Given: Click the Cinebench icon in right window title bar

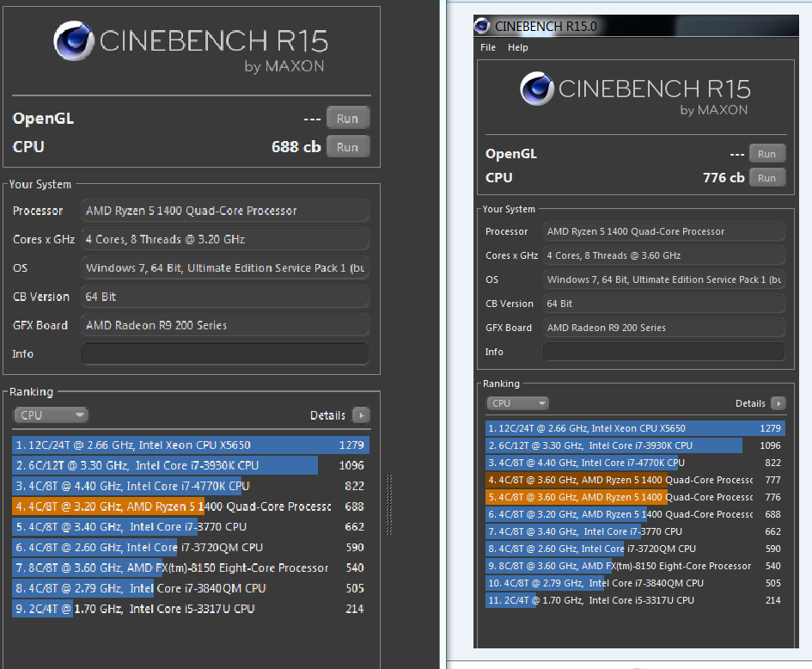Looking at the screenshot, I should click(x=482, y=26).
